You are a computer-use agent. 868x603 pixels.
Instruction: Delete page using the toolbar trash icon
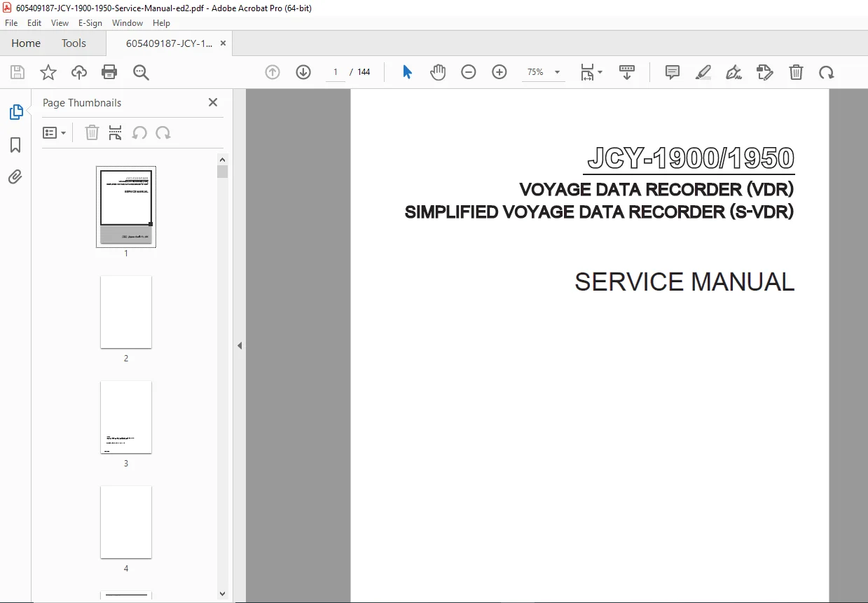coord(796,72)
